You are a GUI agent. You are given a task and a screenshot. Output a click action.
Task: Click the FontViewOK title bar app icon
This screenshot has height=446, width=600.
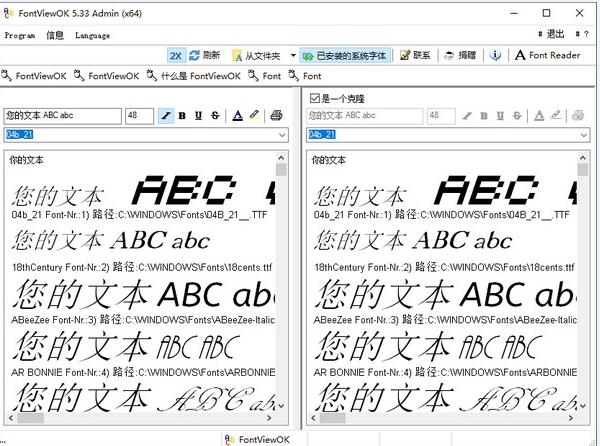9,13
